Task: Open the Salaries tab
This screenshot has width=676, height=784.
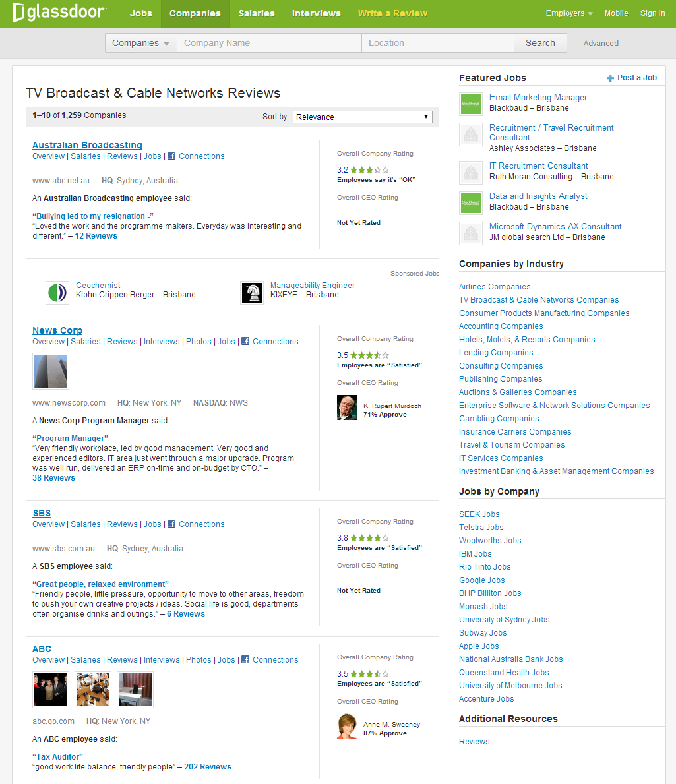Action: [x=257, y=13]
